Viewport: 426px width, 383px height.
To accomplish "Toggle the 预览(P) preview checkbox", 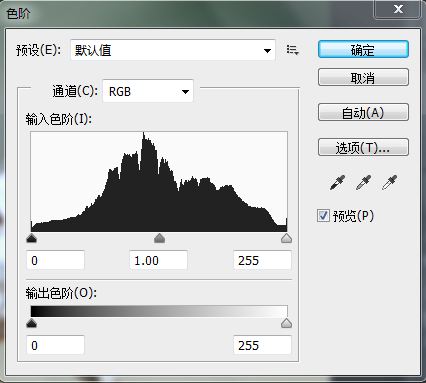I will [323, 216].
